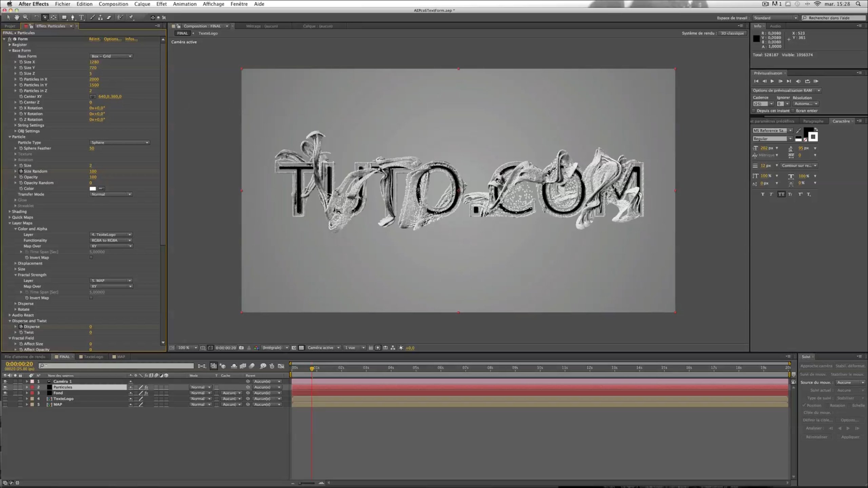Enable All Caps (TT) text style
The width and height of the screenshot is (868, 488).
pos(781,194)
